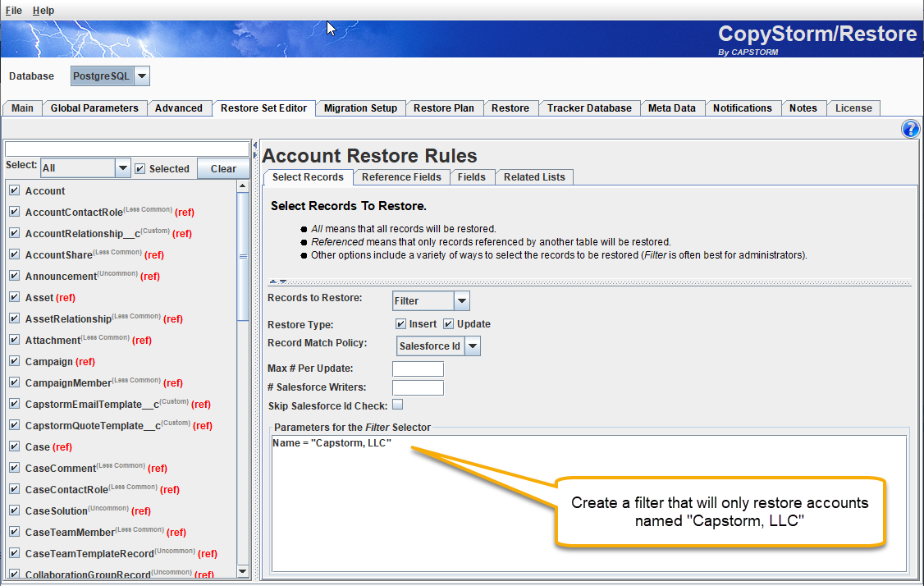The height and width of the screenshot is (586, 924).
Task: Show the Meta Data tab
Action: point(672,108)
